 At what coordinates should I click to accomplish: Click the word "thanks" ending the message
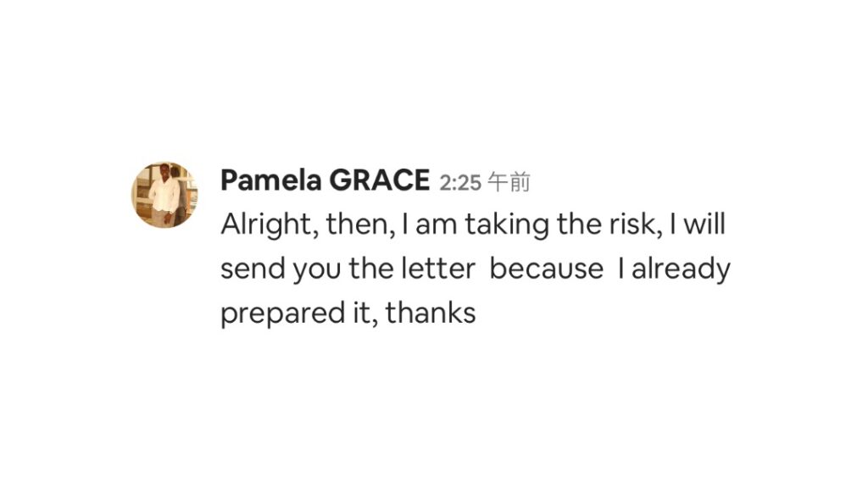pos(431,313)
